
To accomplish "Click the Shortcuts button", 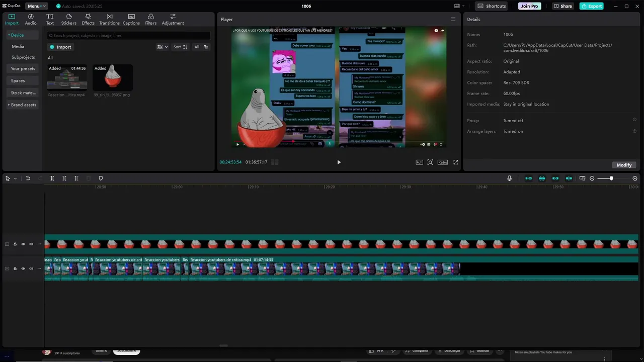I will pyautogui.click(x=492, y=6).
